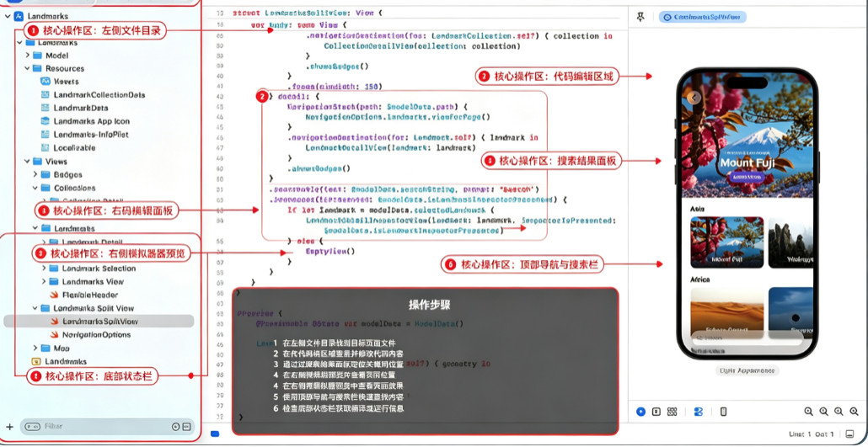Click the NavigationStack(path: $modelData.path) line
The height and width of the screenshot is (447, 868).
[x=378, y=106]
